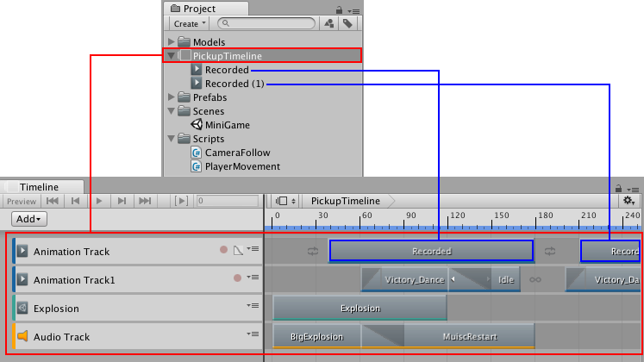Image resolution: width=644 pixels, height=362 pixels.
Task: Show curves for Animation Track
Action: coord(238,250)
